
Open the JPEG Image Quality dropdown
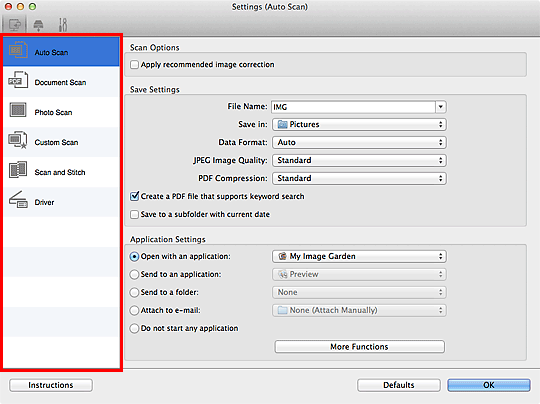[359, 160]
